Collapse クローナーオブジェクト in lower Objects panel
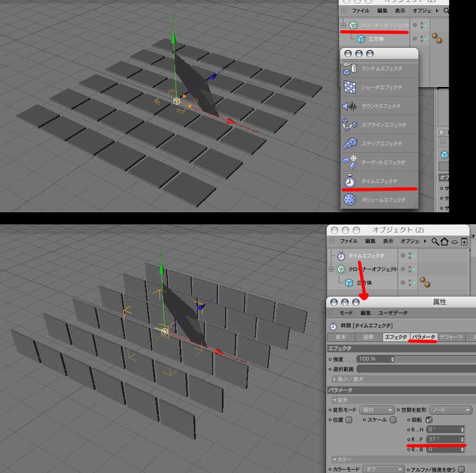 pos(331,269)
